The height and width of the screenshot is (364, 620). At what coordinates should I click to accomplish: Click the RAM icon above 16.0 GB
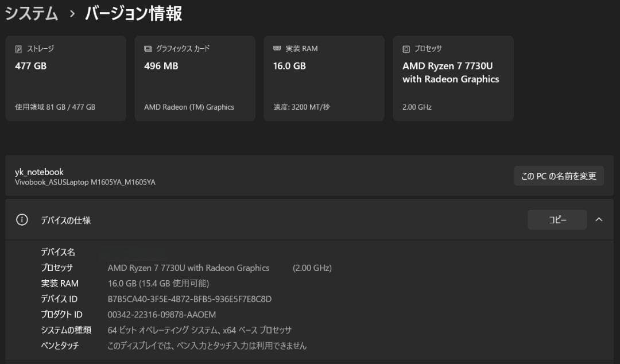point(277,48)
